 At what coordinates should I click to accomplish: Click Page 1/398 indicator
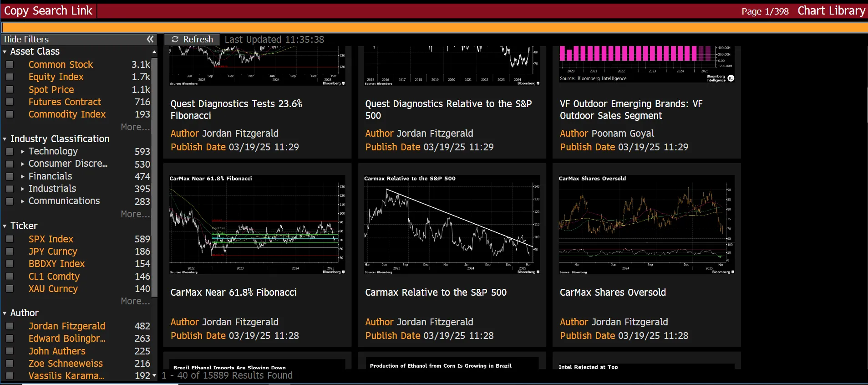coord(765,11)
